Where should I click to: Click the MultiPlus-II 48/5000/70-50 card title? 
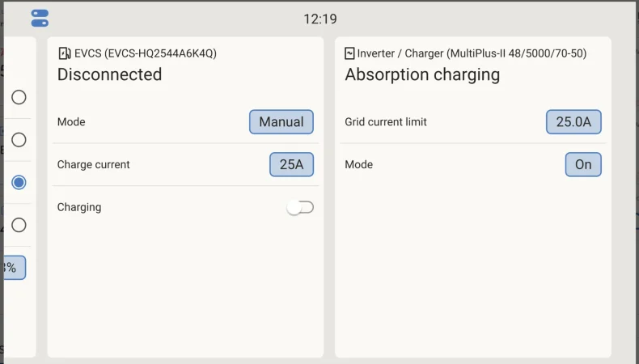click(x=472, y=53)
